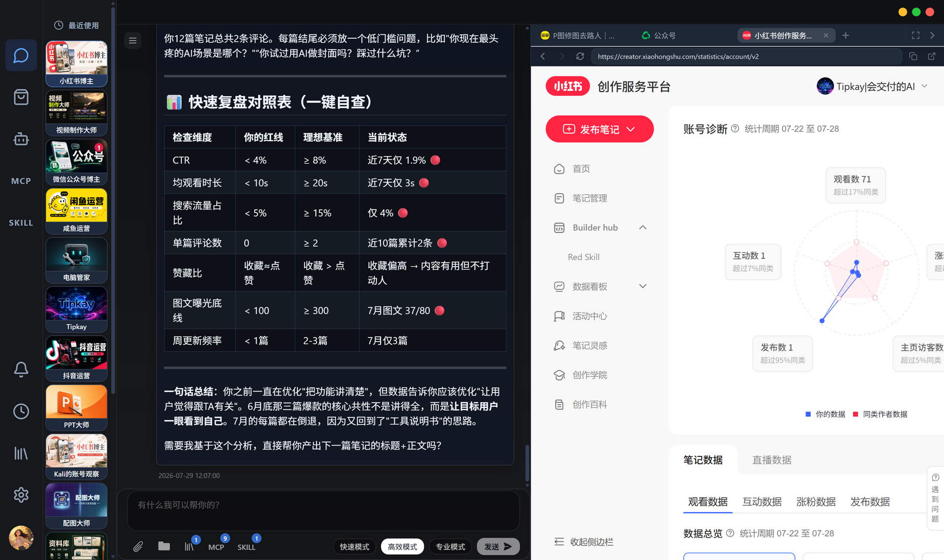Open the notifications bell icon
944x560 pixels.
point(21,369)
